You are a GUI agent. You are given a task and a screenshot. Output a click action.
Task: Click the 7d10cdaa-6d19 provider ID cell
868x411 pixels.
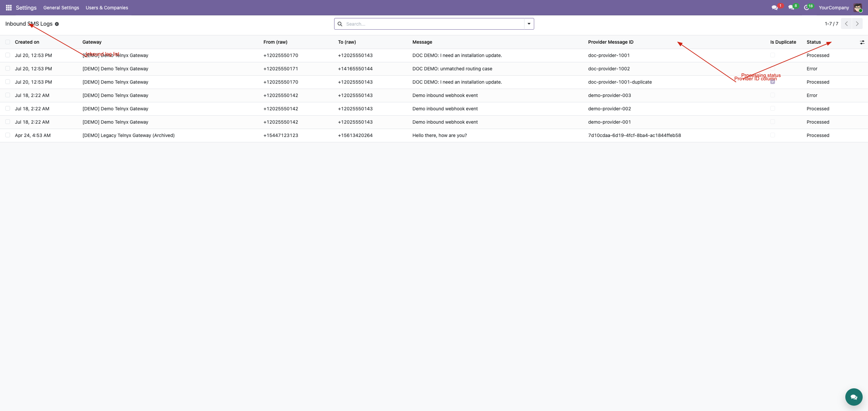[634, 135]
